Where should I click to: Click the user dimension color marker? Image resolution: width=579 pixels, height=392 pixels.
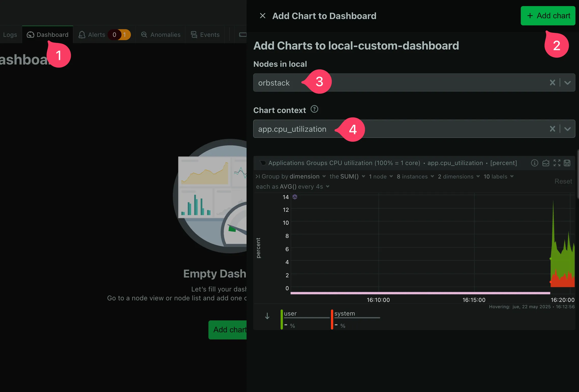282,319
